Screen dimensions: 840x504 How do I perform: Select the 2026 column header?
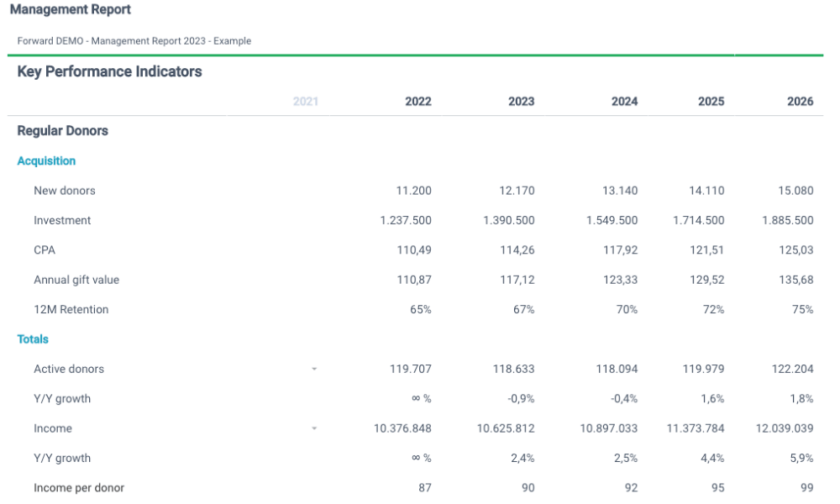point(800,102)
